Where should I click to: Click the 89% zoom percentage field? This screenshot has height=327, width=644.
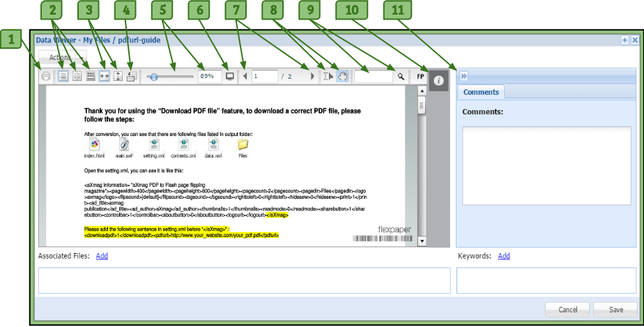tap(210, 77)
